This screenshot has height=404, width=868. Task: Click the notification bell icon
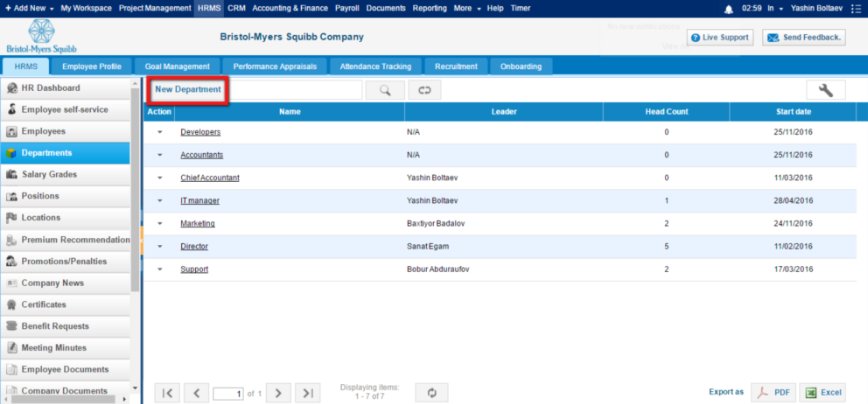tap(729, 9)
